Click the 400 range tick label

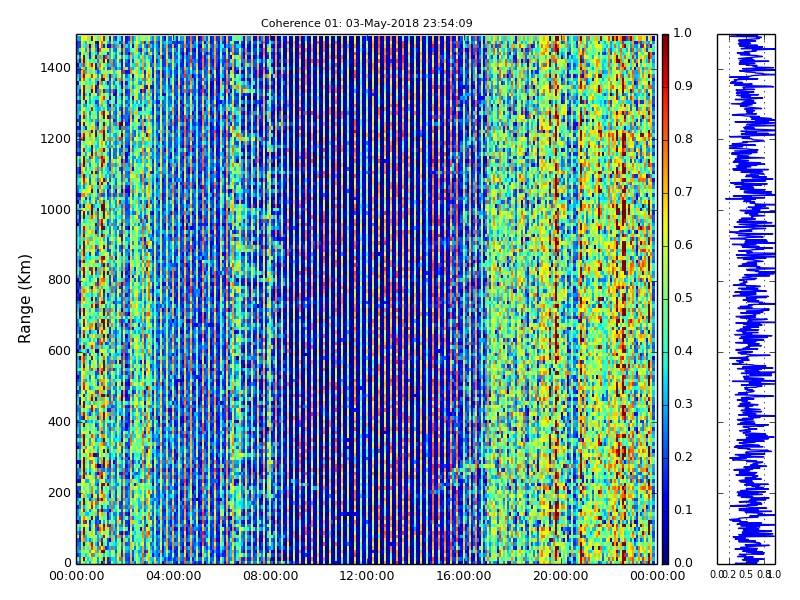[x=59, y=422]
